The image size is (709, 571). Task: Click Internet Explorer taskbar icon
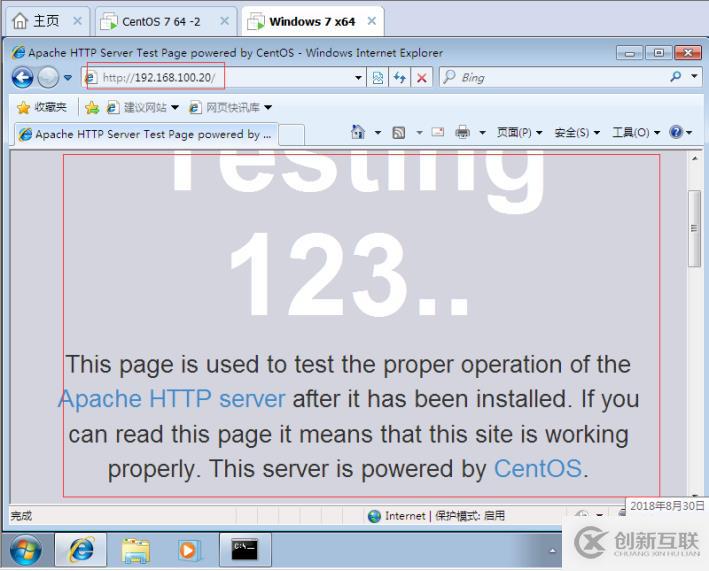81,550
